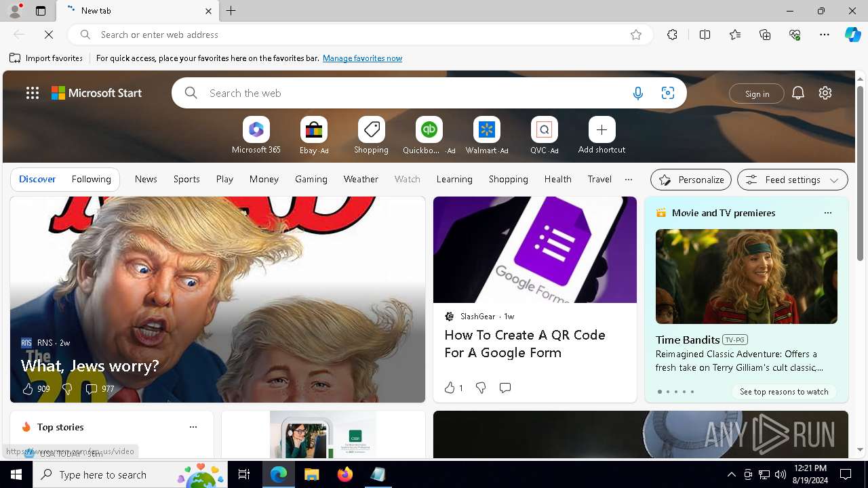Show hidden system tray icons

[731, 474]
